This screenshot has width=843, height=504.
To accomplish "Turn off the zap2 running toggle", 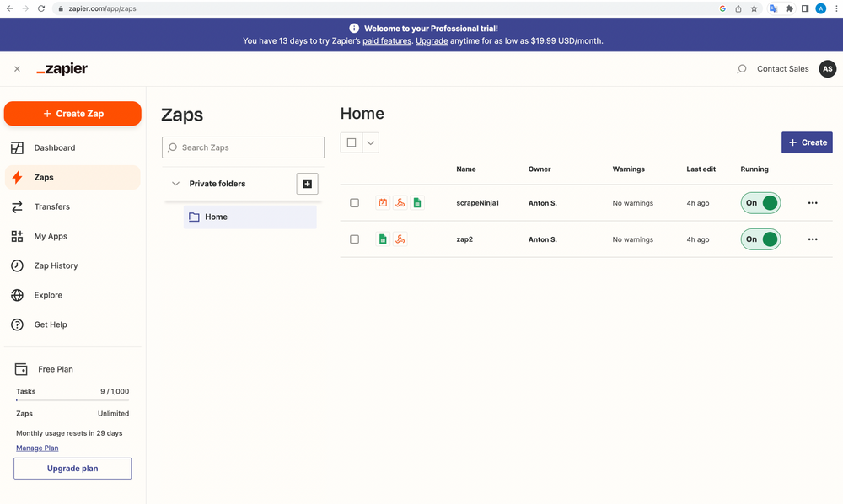I will click(760, 239).
